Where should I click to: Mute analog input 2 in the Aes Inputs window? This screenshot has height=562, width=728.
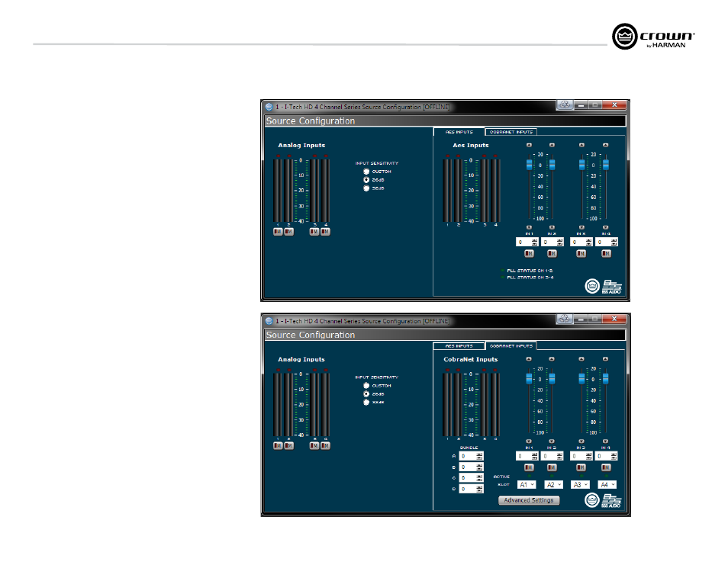pyautogui.click(x=288, y=231)
